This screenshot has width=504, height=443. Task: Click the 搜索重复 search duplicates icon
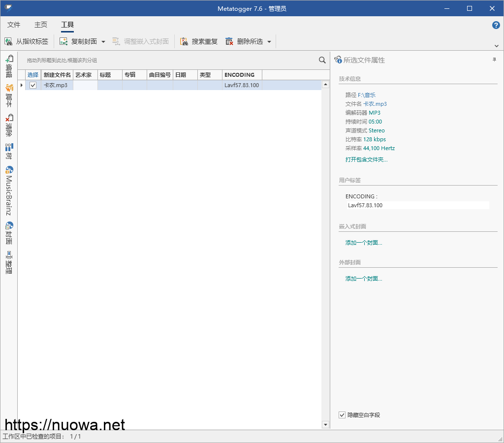pos(184,42)
